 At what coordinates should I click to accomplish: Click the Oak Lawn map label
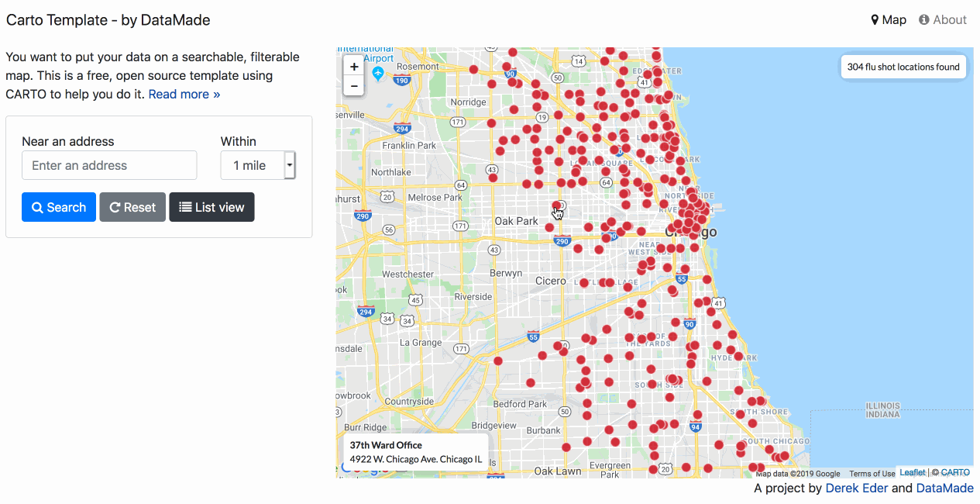(x=557, y=471)
